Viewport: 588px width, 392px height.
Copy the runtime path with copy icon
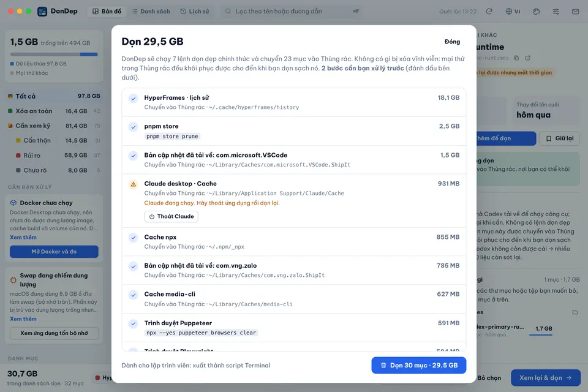pos(516,58)
